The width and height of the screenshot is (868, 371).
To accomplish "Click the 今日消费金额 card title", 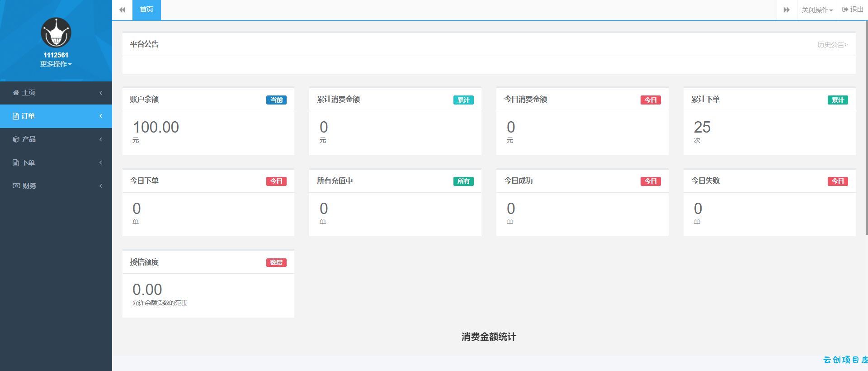I will click(x=526, y=99).
